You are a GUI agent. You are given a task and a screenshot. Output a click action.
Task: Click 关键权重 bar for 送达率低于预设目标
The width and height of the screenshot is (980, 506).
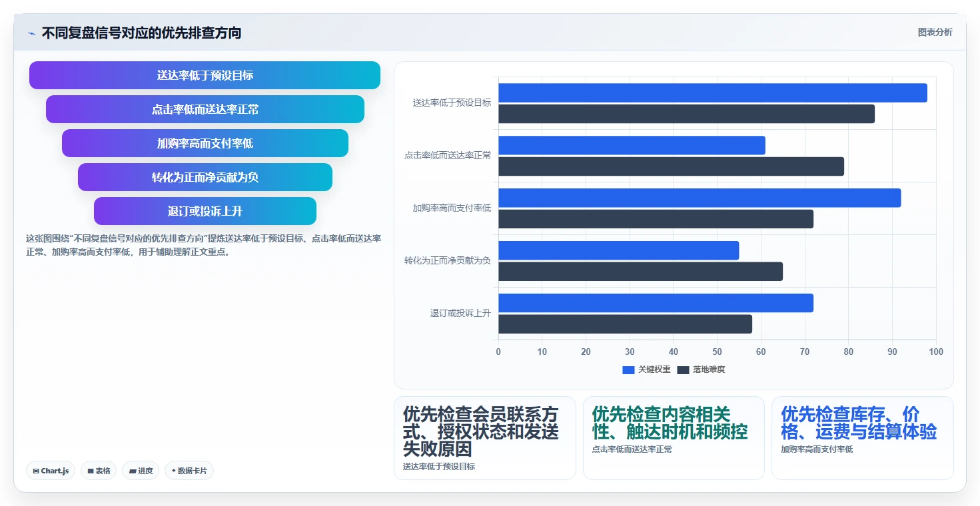pyautogui.click(x=713, y=93)
